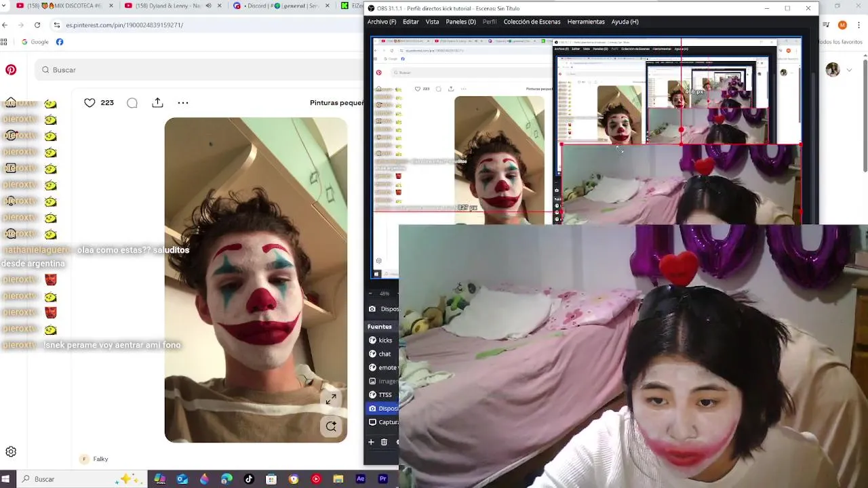Go back with the browser back arrow

tap(5, 25)
